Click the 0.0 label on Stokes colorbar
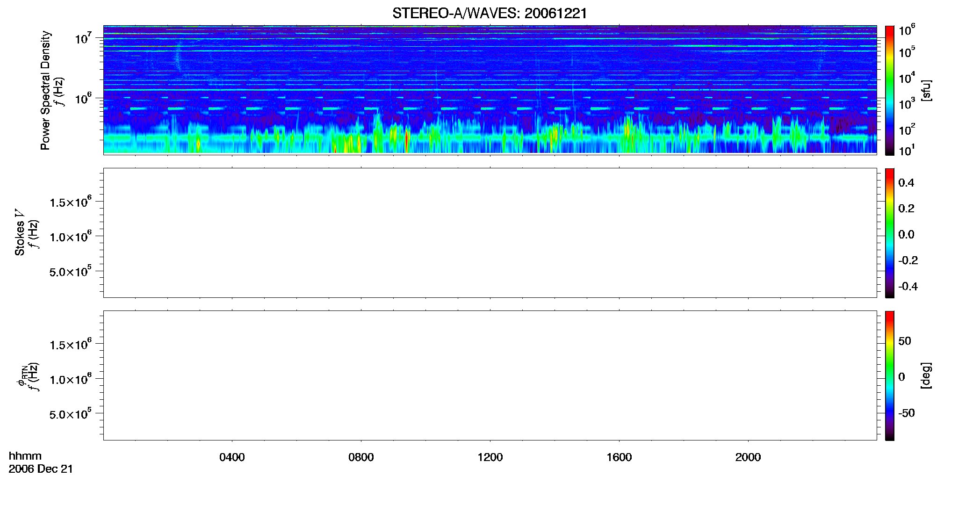Screen dimensions: 980x505 (x=906, y=235)
